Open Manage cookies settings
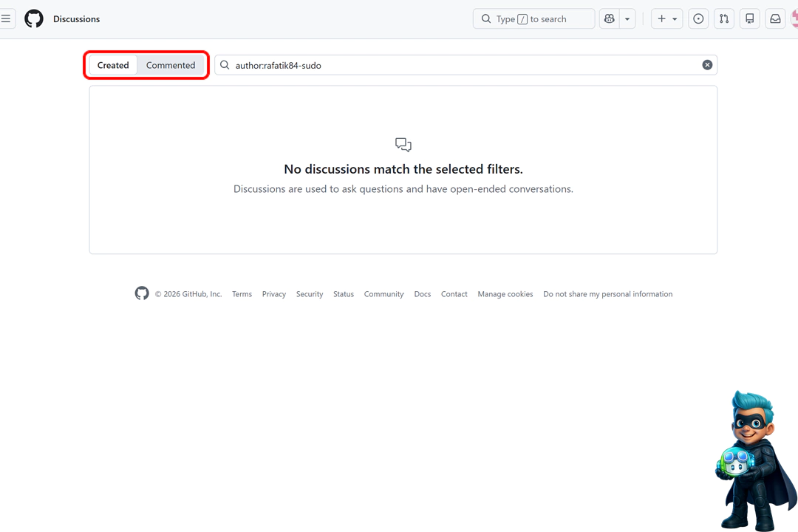Viewport: 798px width, 532px height. 505,294
